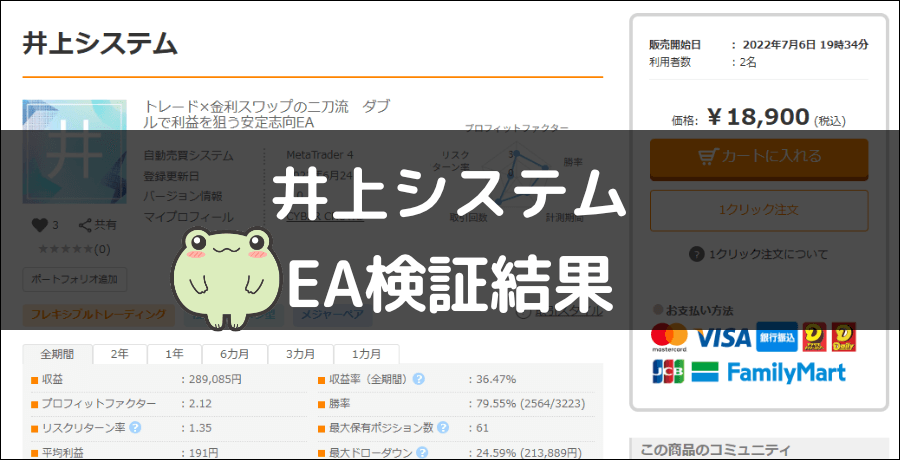Select the 全期間 tab
This screenshot has height=460, width=900.
click(57, 354)
